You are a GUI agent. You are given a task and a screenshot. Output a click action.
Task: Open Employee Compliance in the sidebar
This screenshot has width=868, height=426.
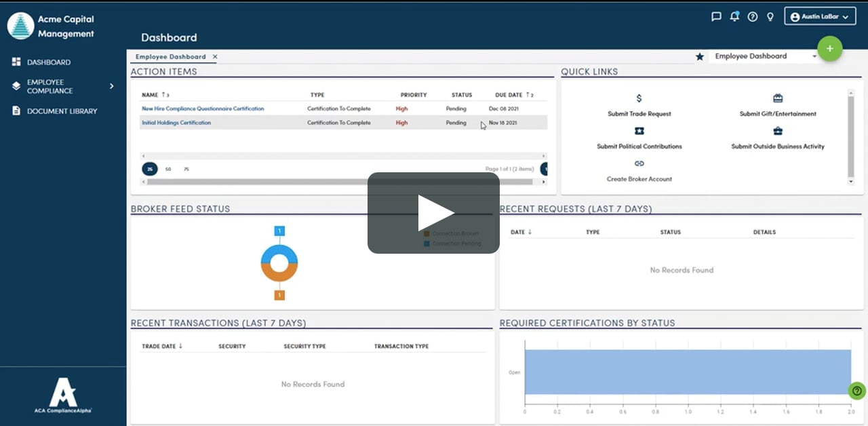pos(50,86)
